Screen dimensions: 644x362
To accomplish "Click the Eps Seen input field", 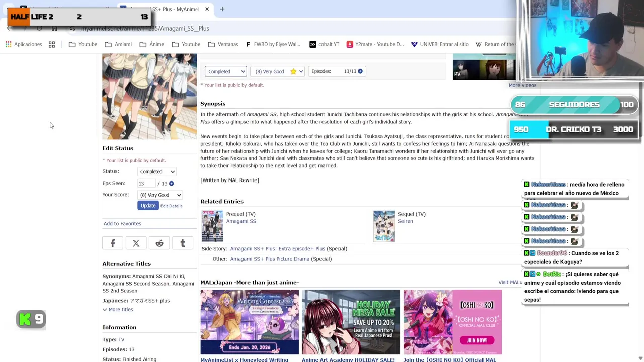I will click(x=146, y=184).
